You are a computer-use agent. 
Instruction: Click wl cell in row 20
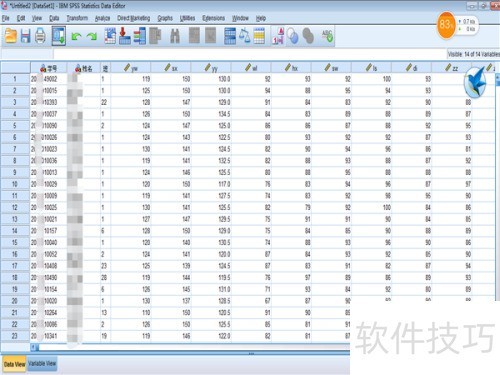251,301
